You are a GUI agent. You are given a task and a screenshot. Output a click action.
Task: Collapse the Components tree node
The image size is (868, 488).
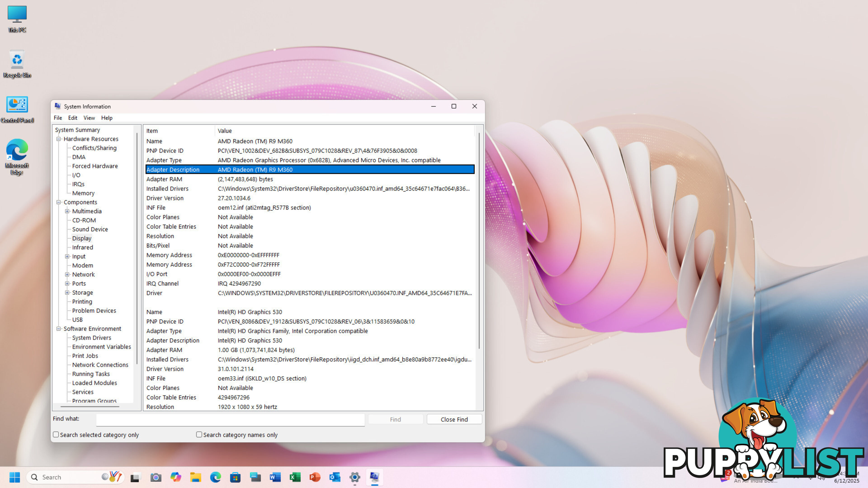tap(59, 202)
